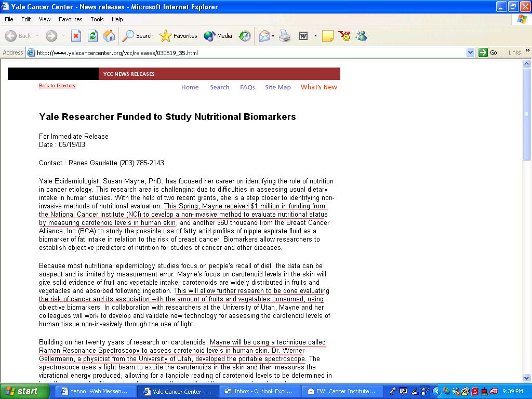Open the Yahoo Messenger toolbar icon

tap(344, 36)
